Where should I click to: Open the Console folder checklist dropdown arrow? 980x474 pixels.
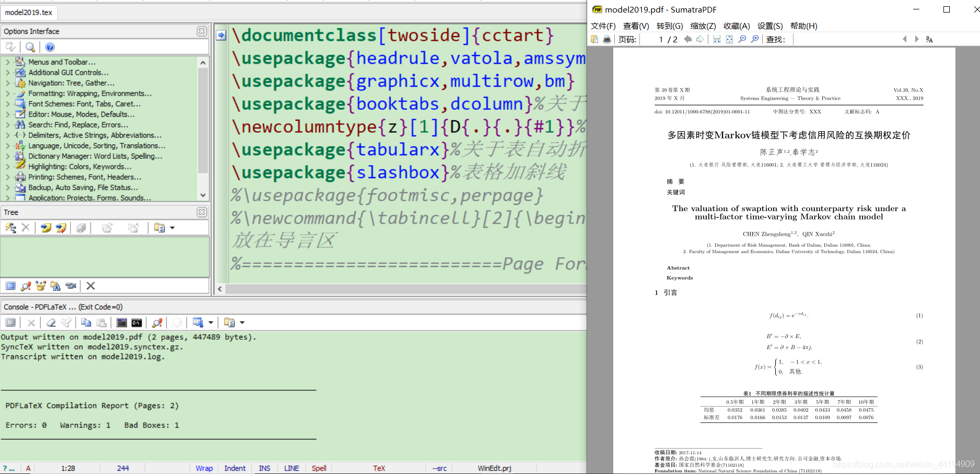[x=242, y=323]
